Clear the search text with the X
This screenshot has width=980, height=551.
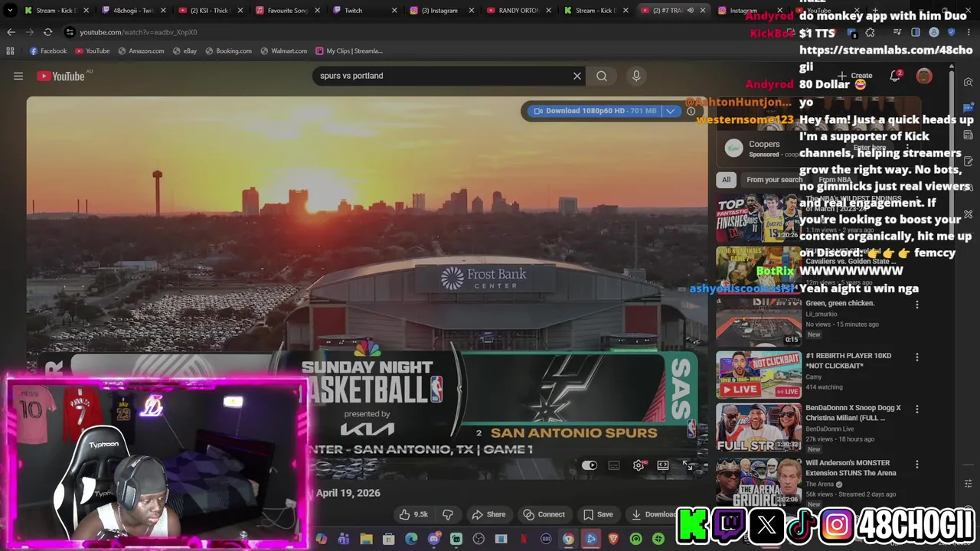577,76
